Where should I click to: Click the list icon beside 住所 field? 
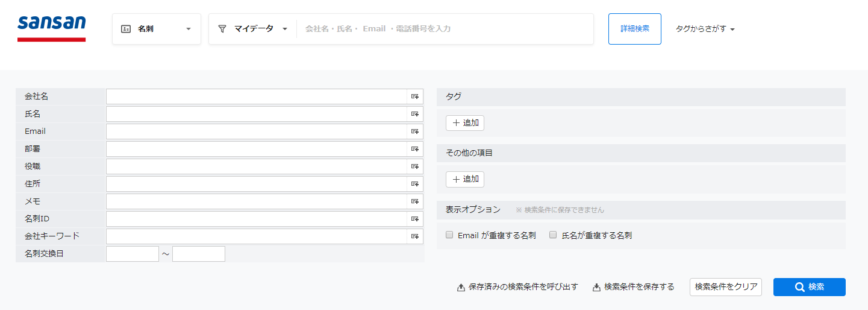click(415, 184)
